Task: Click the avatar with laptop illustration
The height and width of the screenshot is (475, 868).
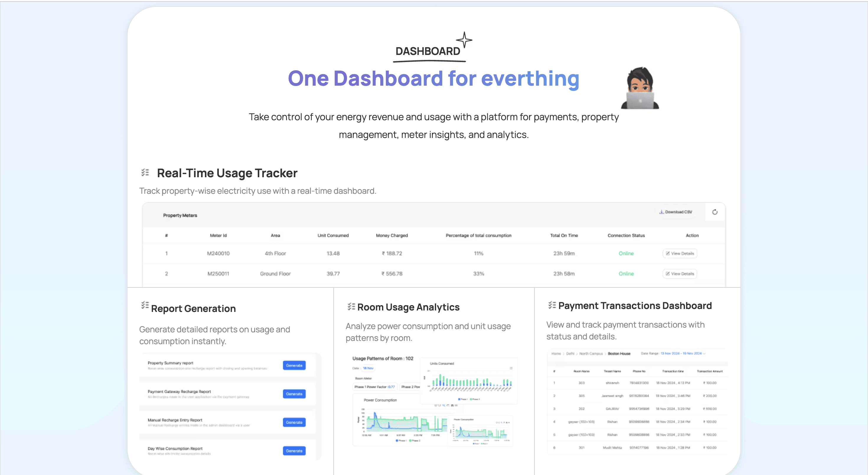Action: 640,88
